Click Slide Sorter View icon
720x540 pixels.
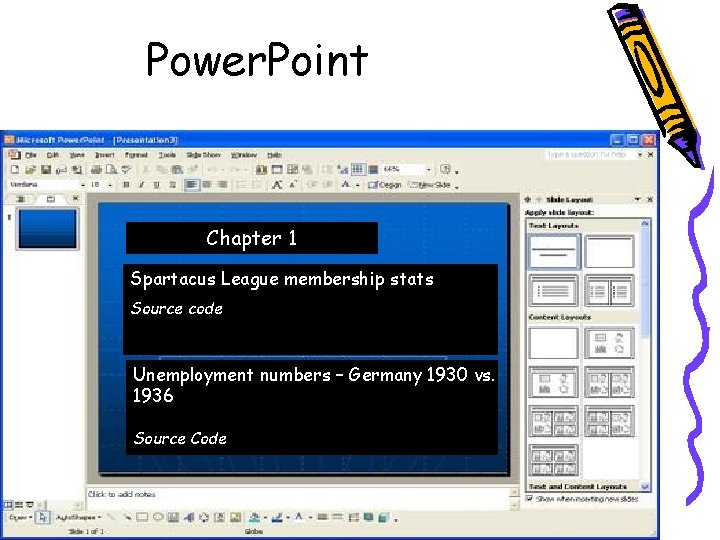(19, 505)
